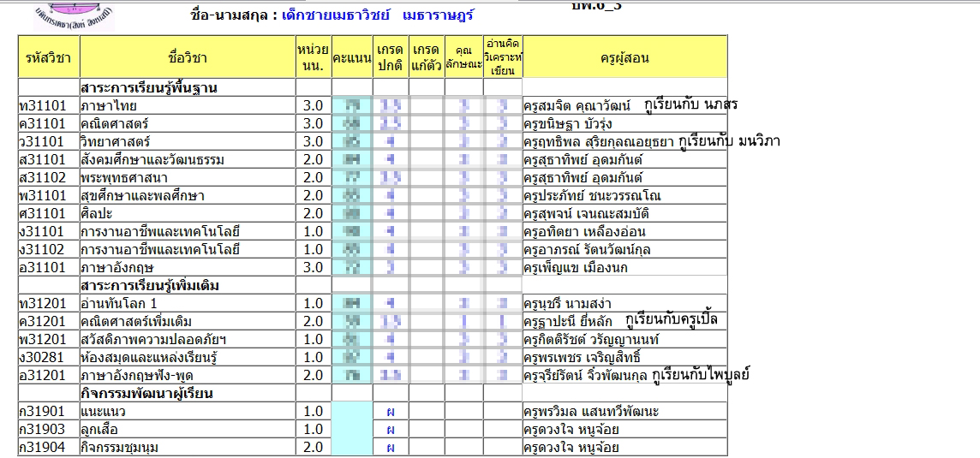Select course code ค31201
Image resolution: width=980 pixels, height=458 pixels.
(43, 323)
